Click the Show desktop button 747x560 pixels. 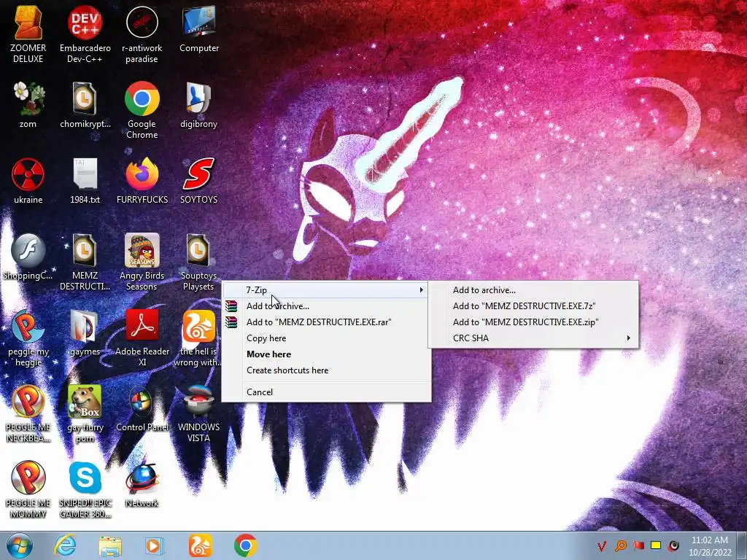point(742,545)
